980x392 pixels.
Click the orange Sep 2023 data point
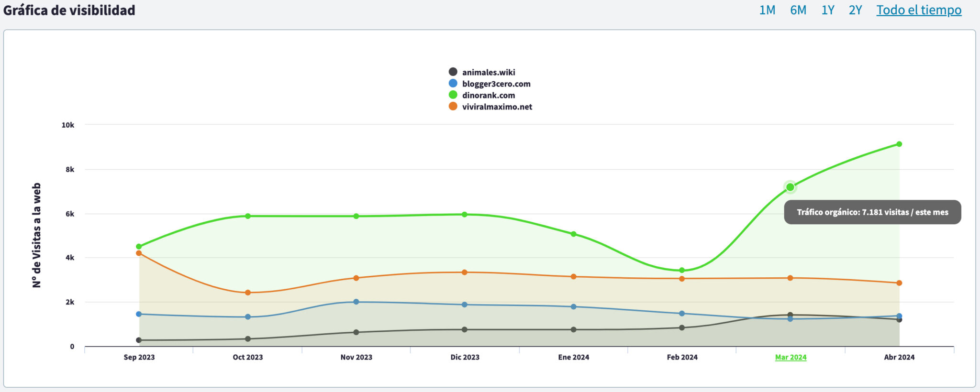[139, 253]
